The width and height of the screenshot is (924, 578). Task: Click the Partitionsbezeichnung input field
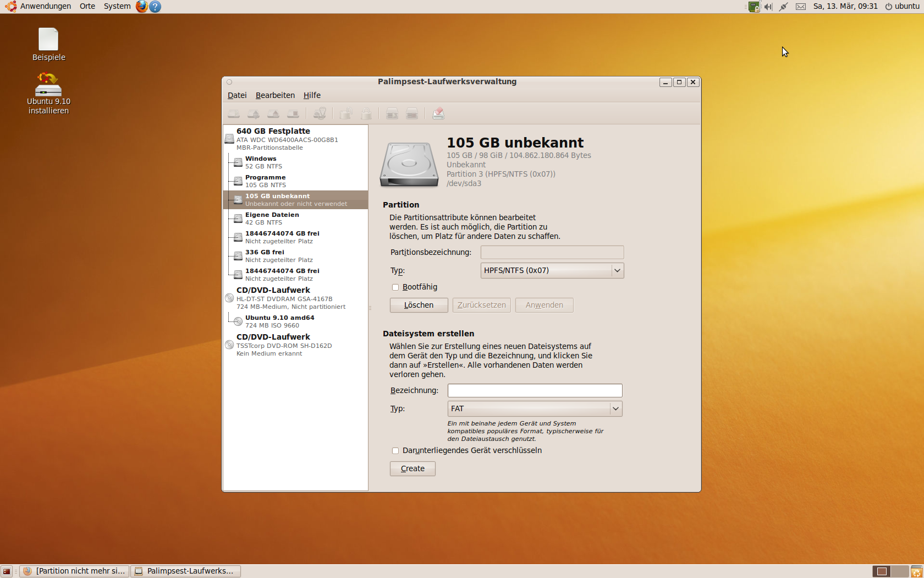pyautogui.click(x=552, y=253)
